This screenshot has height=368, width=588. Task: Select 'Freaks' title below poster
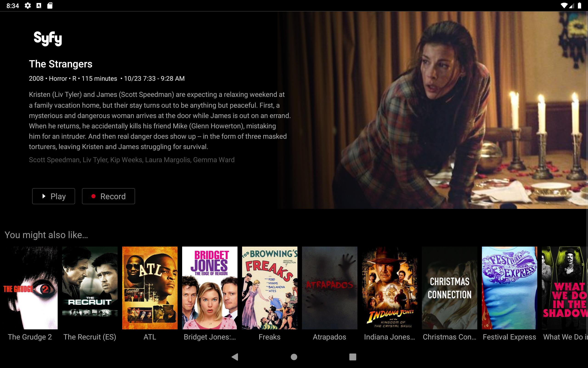click(269, 337)
